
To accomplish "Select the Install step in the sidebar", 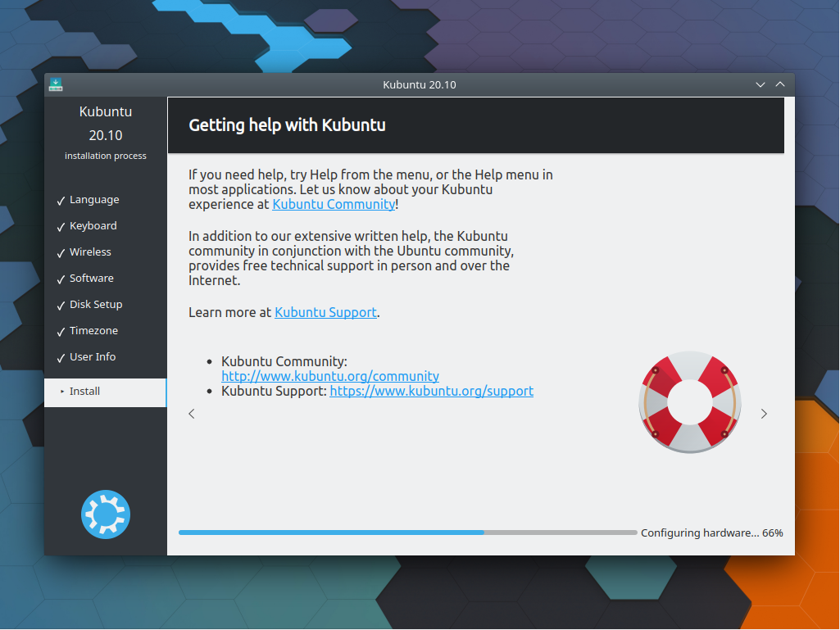I will click(106, 392).
